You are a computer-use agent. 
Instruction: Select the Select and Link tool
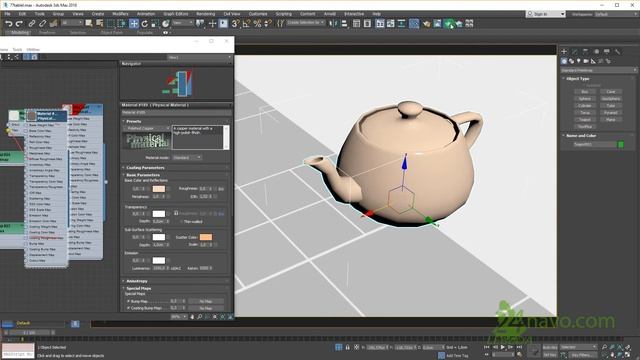click(x=32, y=24)
